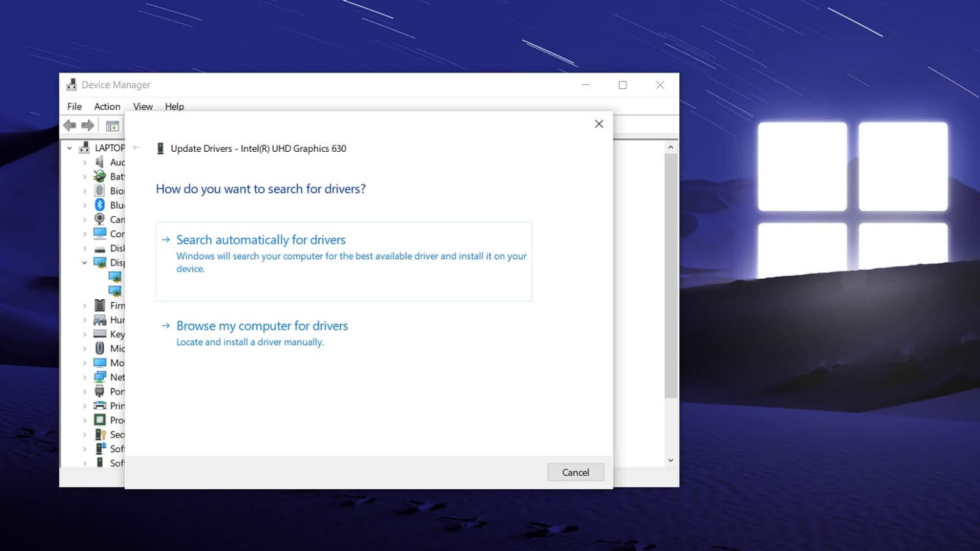Select the Security devices key icon
This screenshot has height=551, width=980.
[x=100, y=434]
